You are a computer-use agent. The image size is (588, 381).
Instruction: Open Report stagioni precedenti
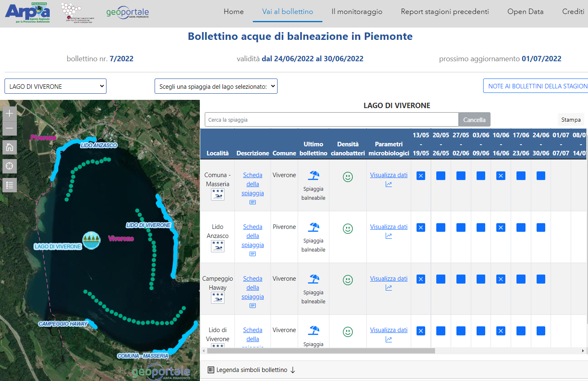point(445,12)
